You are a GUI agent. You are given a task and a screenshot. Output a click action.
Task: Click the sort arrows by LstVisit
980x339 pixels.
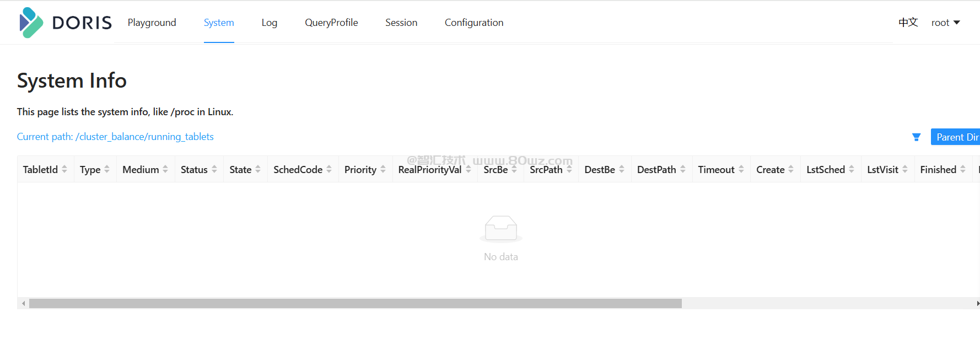[x=905, y=170]
